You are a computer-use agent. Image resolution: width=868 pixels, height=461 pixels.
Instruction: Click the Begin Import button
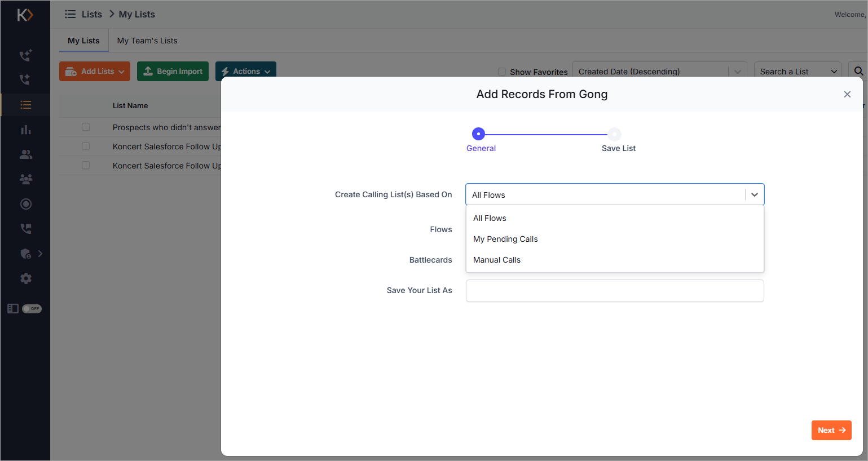pos(173,71)
